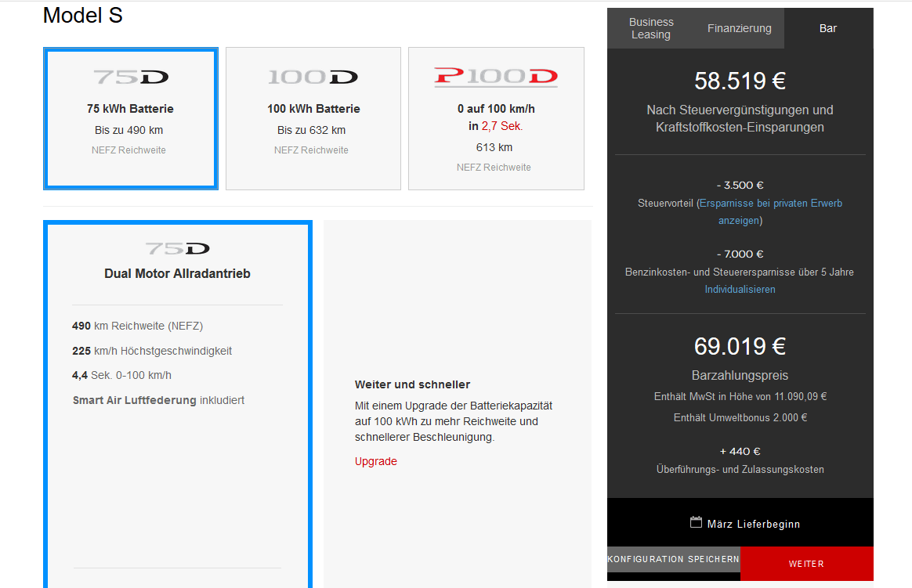Click the 100 kWh Batterie label
912x588 pixels.
(313, 109)
